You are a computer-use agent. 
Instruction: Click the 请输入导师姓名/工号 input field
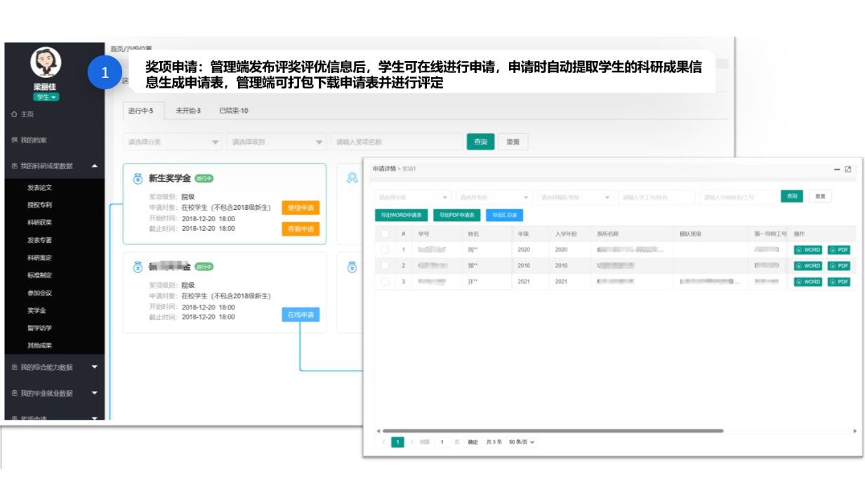(738, 197)
